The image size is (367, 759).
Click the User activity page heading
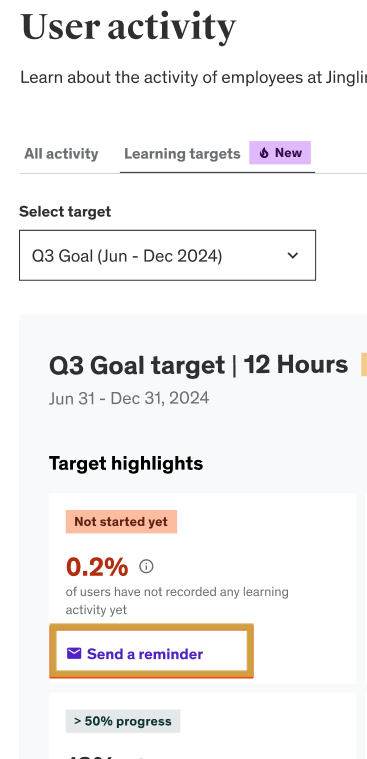128,27
